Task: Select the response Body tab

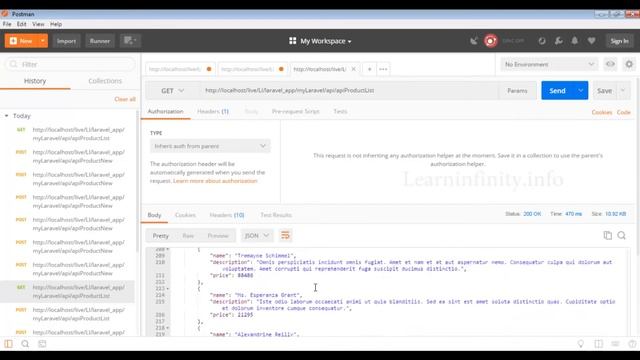Action: point(154,215)
